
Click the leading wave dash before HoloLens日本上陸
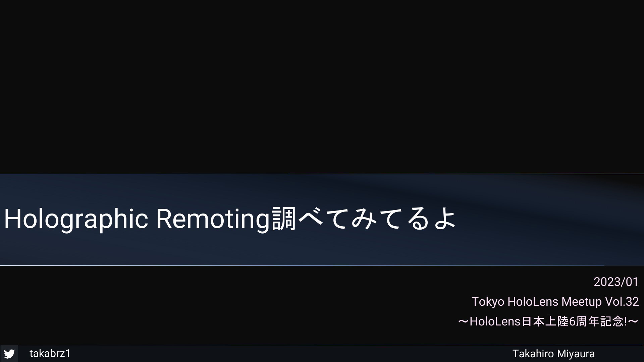(464, 322)
